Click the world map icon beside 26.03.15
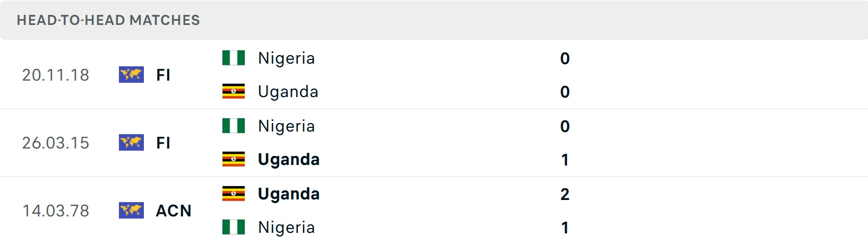The image size is (868, 244). click(131, 143)
